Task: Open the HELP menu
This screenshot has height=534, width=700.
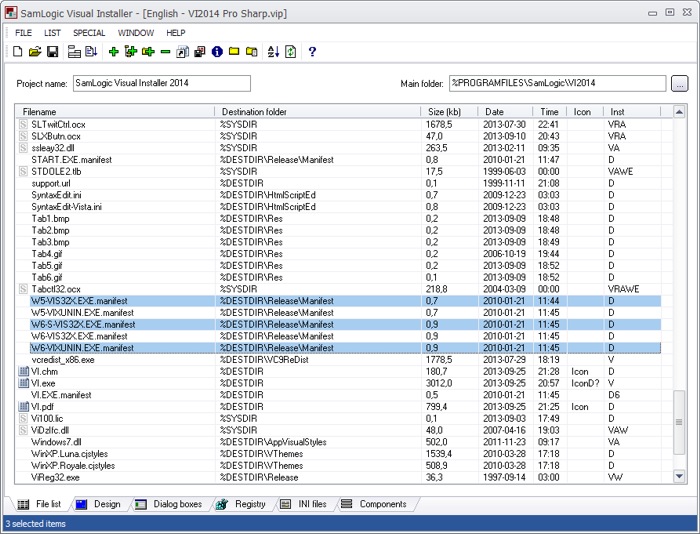Action: click(175, 33)
